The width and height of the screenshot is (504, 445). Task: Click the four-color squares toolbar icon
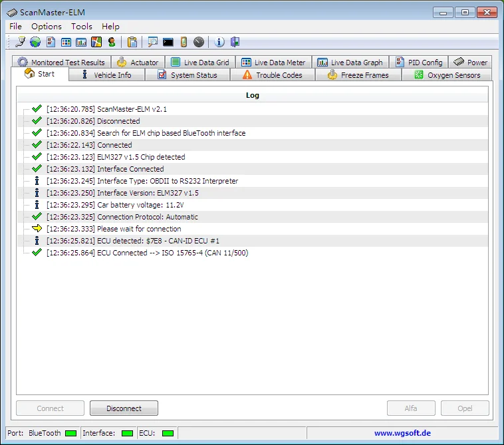(96, 42)
